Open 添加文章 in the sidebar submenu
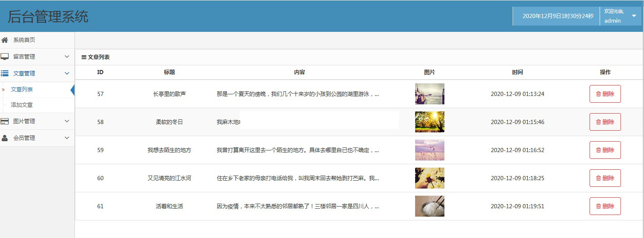The image size is (644, 238). [22, 105]
